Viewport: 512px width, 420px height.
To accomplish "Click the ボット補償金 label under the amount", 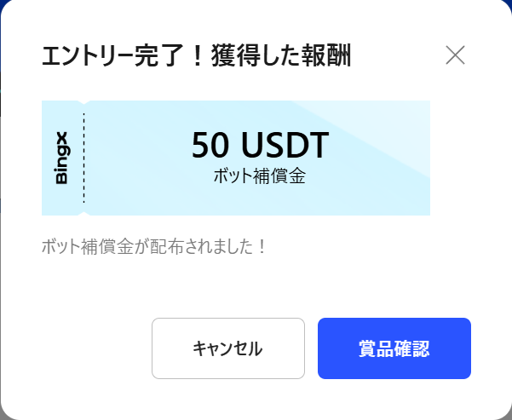I will (x=260, y=176).
